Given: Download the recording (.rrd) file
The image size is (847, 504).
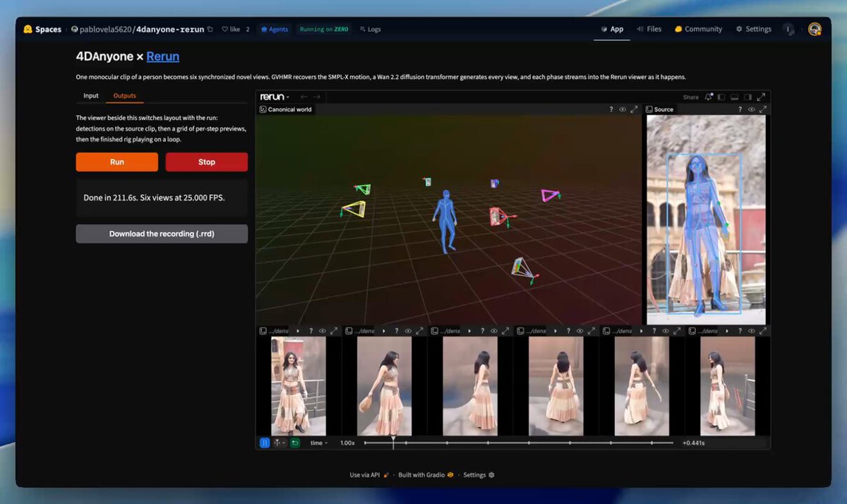Looking at the screenshot, I should (x=162, y=234).
